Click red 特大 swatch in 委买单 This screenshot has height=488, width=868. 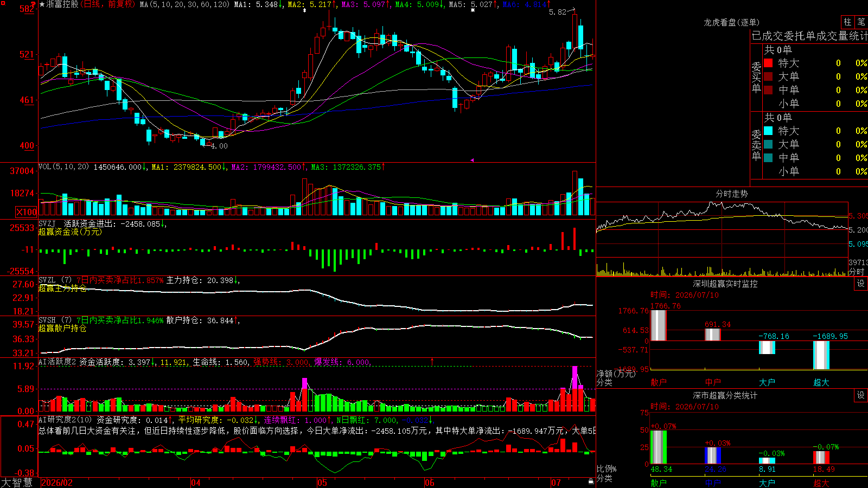[768, 63]
